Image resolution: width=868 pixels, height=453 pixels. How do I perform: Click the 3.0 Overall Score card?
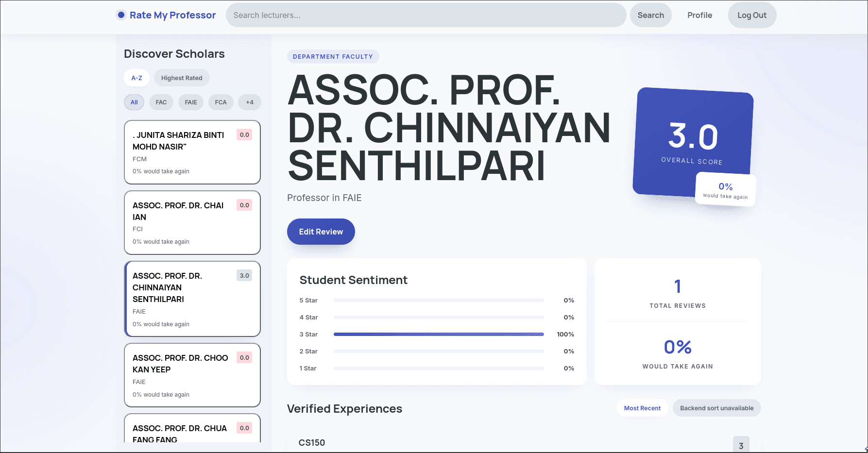[693, 142]
